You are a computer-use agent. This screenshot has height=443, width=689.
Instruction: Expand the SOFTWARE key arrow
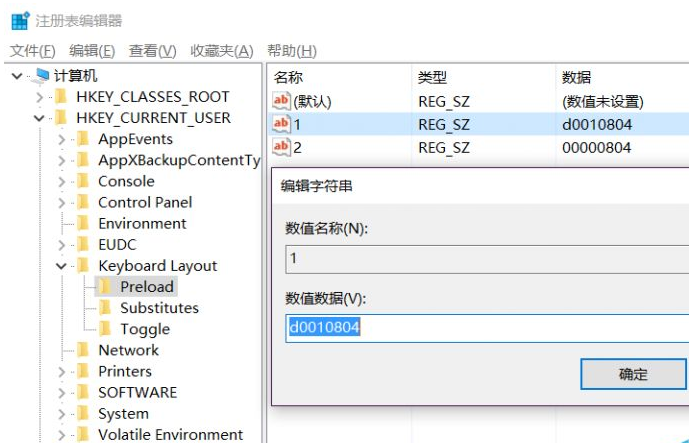(x=61, y=392)
